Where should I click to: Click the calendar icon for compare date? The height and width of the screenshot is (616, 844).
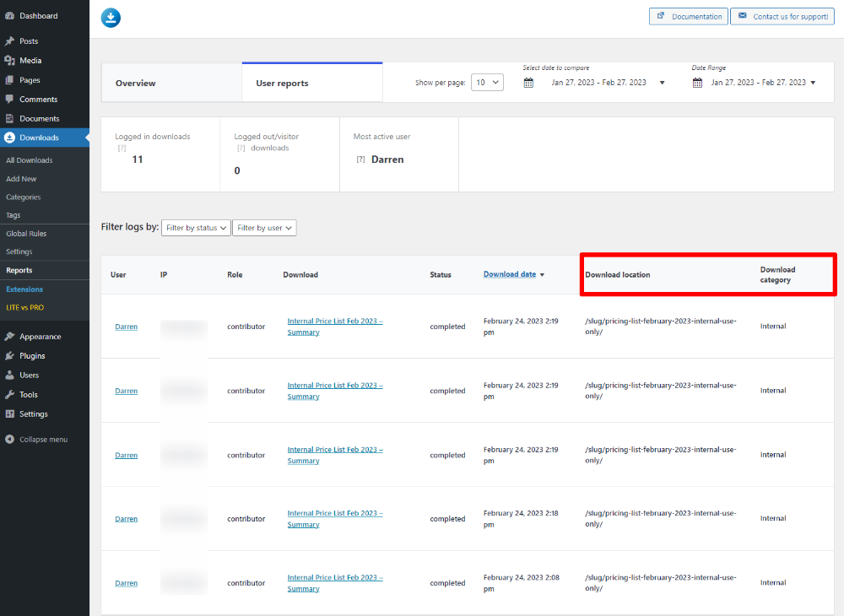tap(528, 83)
